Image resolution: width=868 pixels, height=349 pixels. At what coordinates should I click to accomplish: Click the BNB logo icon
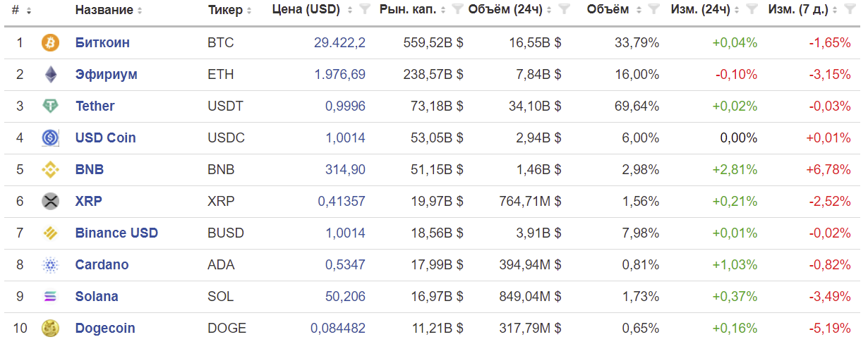tap(50, 170)
